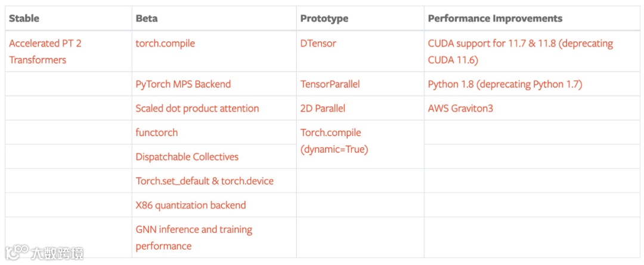This screenshot has width=644, height=265.
Task: Click the torch.compile link in Beta column
Action: [165, 44]
